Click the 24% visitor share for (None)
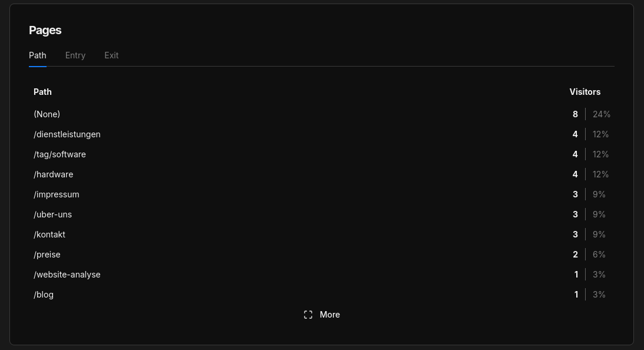Screen dimensions: 644x350 pos(602,114)
